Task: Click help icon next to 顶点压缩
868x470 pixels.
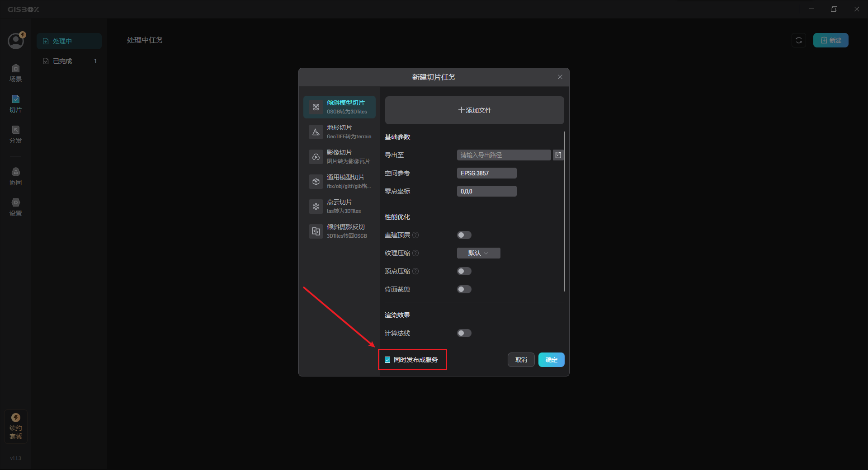Action: [x=415, y=271]
